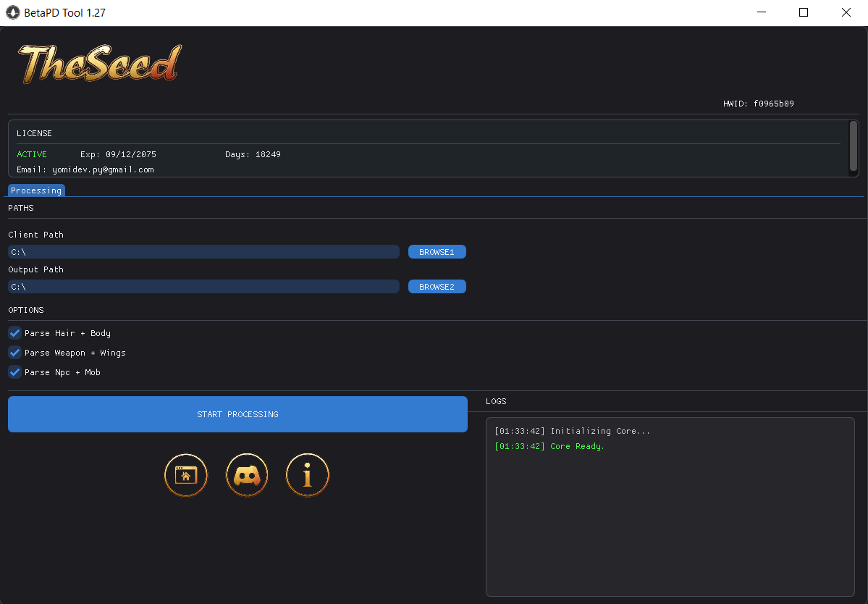The height and width of the screenshot is (604, 868).
Task: Click BROWSE1 next to Client Path
Action: [437, 251]
